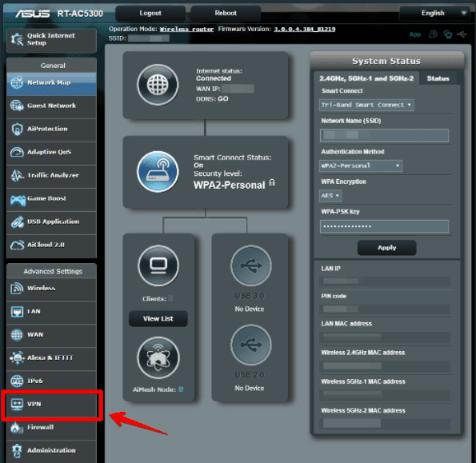Click the Clients computer icon
The image size is (476, 463).
tap(158, 265)
